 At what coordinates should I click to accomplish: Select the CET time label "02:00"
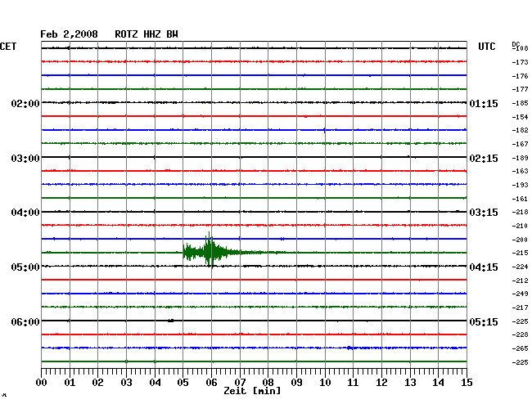tap(25, 104)
